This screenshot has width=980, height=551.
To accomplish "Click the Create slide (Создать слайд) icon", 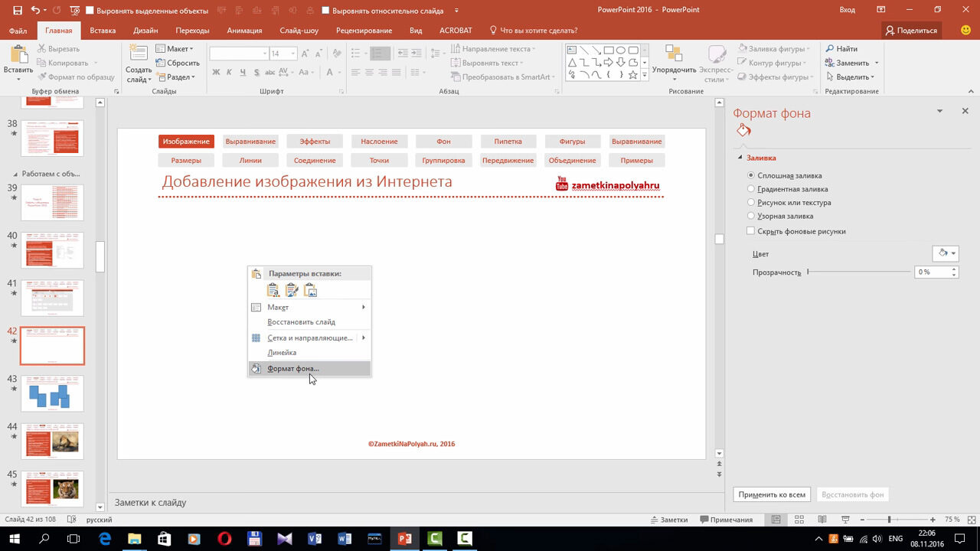I will click(x=139, y=54).
